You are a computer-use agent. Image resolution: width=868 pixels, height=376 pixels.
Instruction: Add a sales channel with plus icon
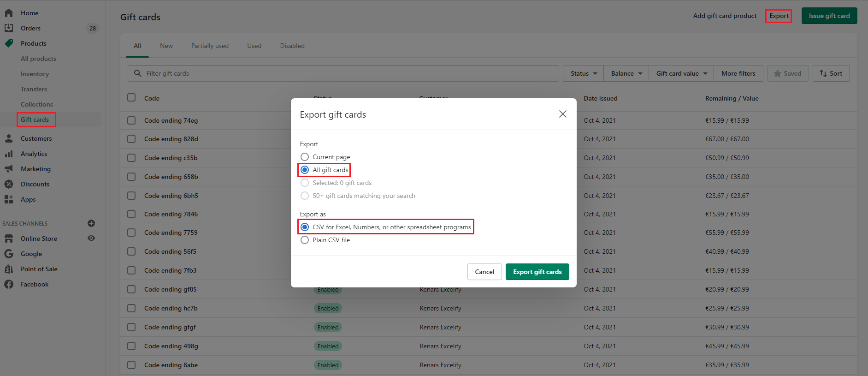click(x=91, y=223)
